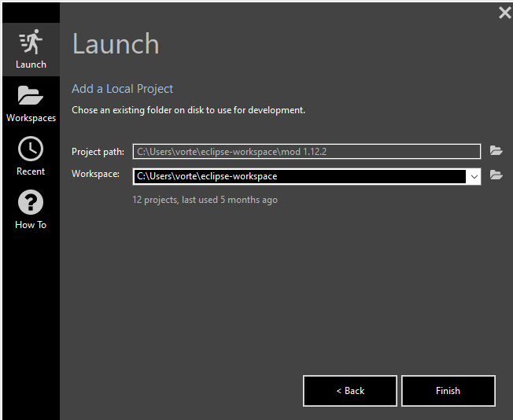
Task: Browse for folder next to Project path
Action: point(496,151)
